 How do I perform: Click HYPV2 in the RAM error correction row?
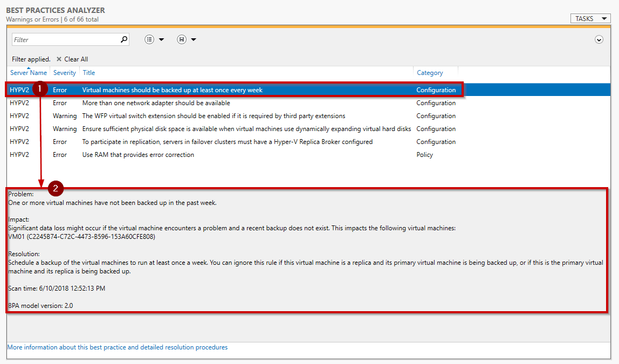[19, 155]
